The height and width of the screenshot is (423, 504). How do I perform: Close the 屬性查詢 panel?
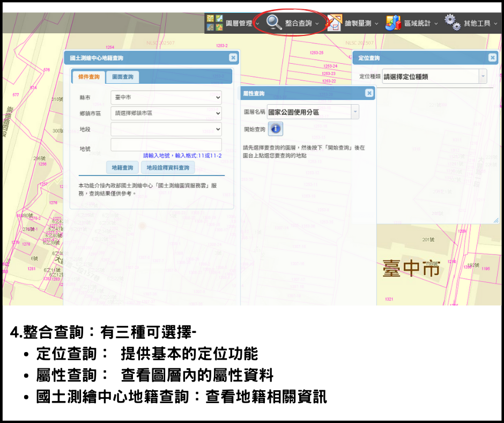pyautogui.click(x=369, y=93)
